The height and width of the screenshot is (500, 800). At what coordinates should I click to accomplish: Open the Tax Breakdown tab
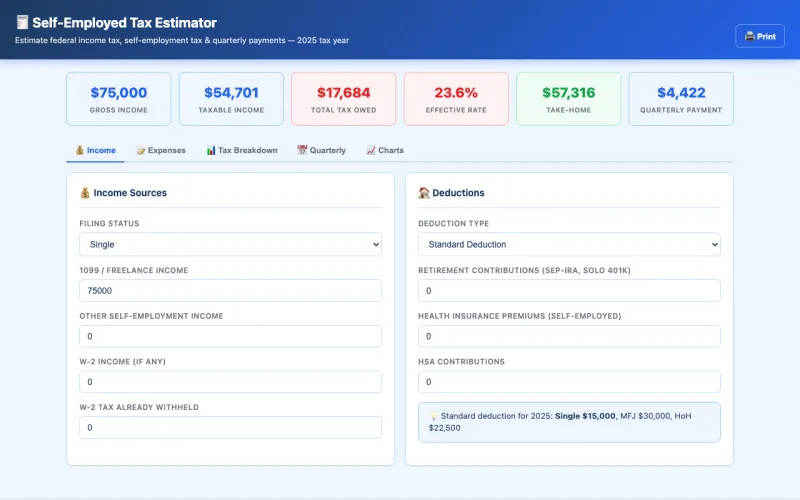click(241, 150)
